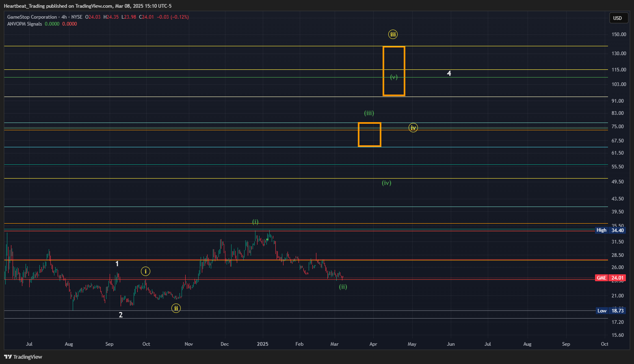Click 61.50 on the price axis
The width and height of the screenshot is (634, 364).
click(618, 153)
